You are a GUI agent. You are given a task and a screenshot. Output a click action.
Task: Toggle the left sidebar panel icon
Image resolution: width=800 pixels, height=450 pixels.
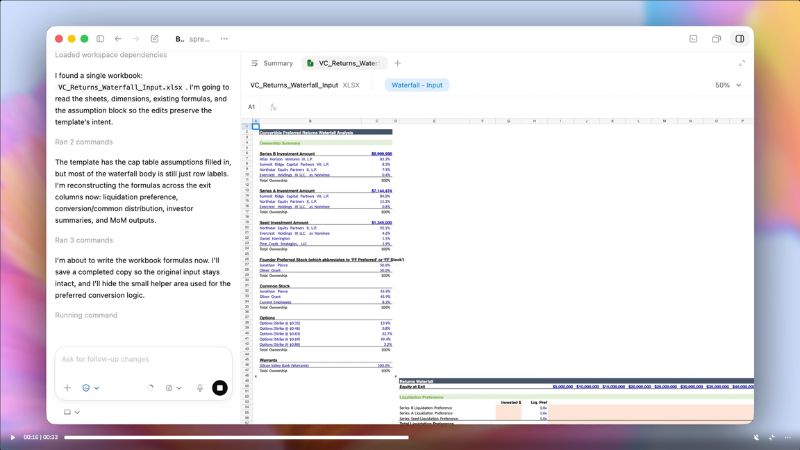[x=100, y=39]
